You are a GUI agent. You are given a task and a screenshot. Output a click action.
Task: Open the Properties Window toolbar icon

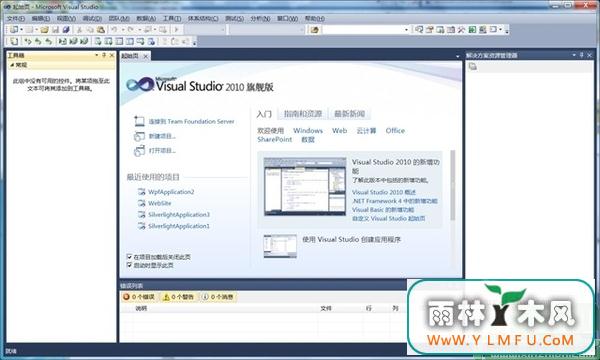(430, 29)
